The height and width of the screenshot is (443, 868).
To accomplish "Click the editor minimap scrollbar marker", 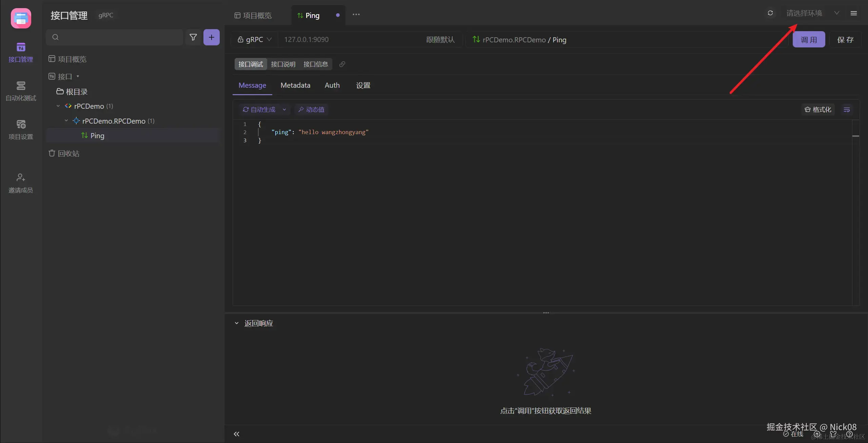I will click(855, 136).
